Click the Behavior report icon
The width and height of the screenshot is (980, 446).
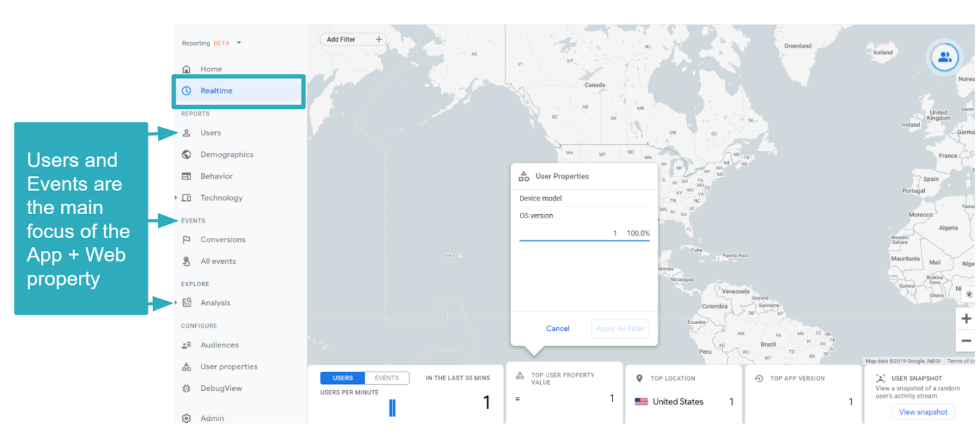(x=186, y=176)
